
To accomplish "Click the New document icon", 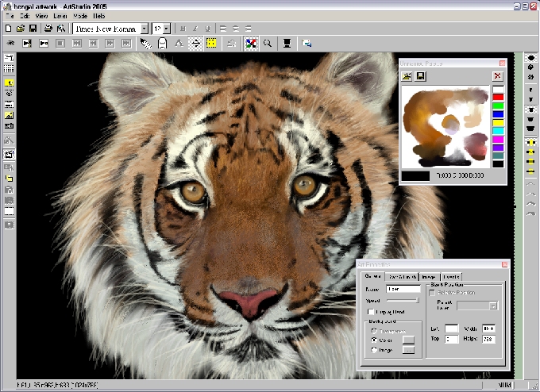I will pyautogui.click(x=8, y=29).
